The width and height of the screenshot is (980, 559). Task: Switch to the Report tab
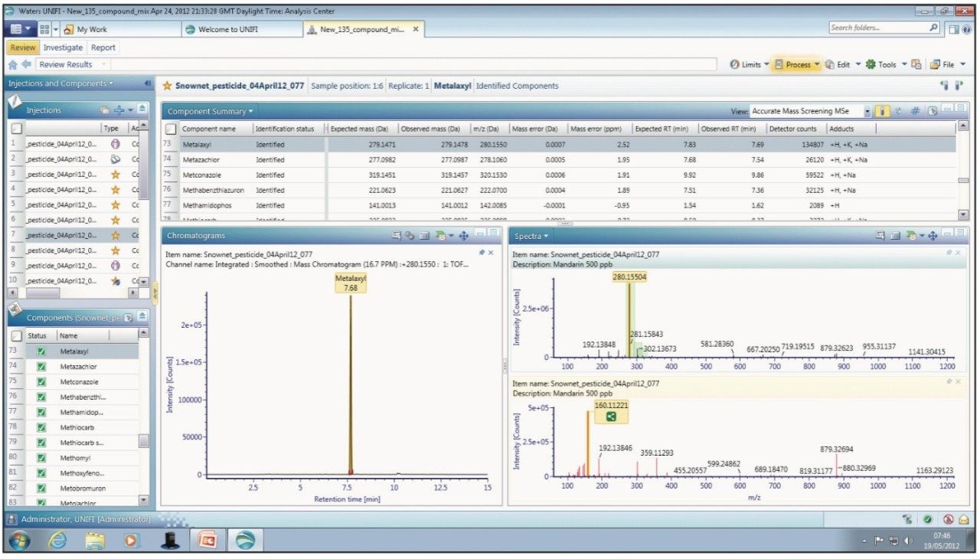[103, 47]
